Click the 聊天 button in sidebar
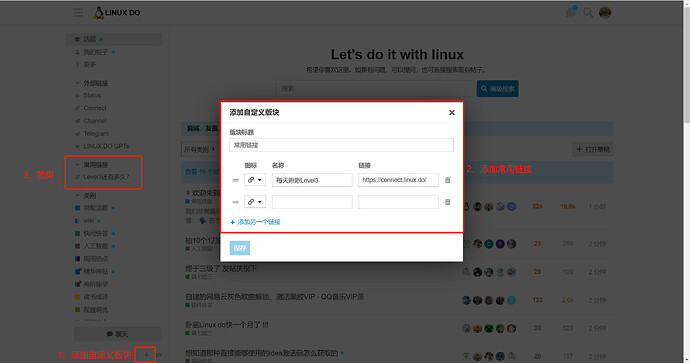690x363 pixels. coord(117,334)
